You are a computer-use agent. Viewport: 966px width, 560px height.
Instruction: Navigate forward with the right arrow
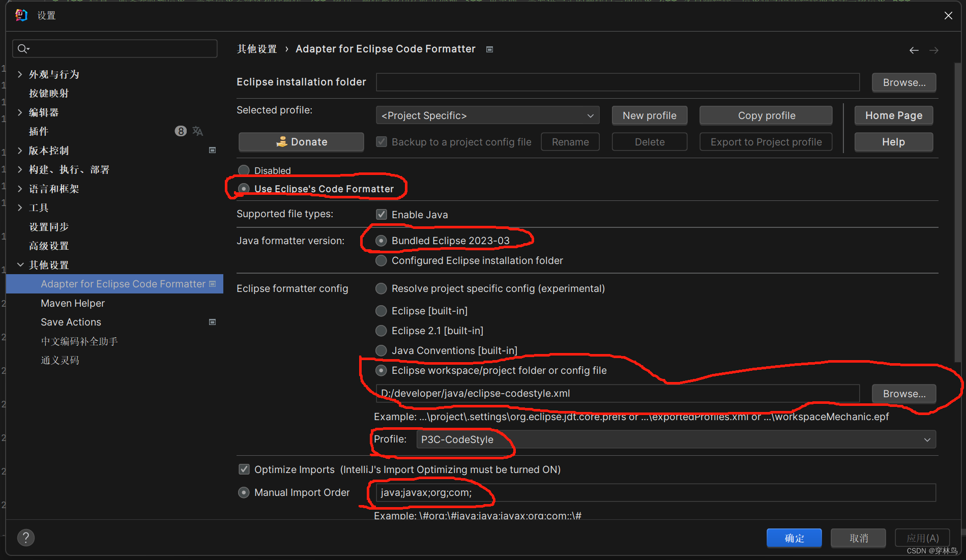(x=934, y=50)
